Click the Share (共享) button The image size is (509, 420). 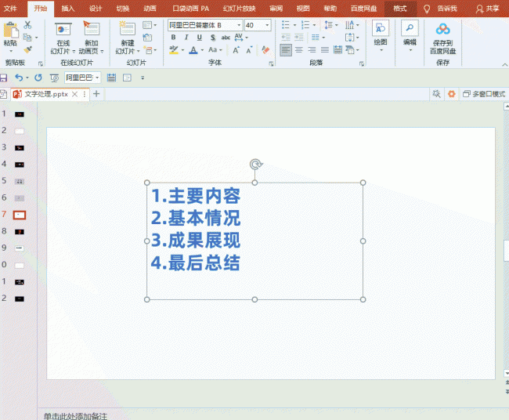point(488,9)
